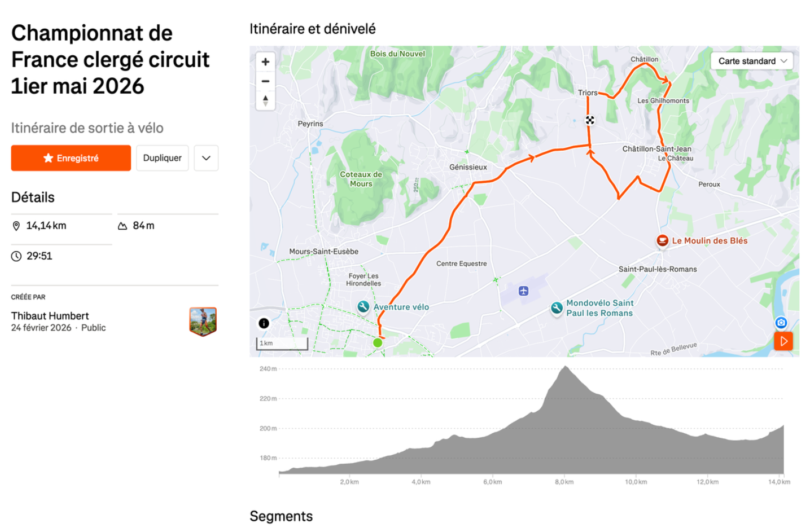806x532 pixels.
Task: Click the Mondovélo Saint Paul marker
Action: (x=557, y=307)
